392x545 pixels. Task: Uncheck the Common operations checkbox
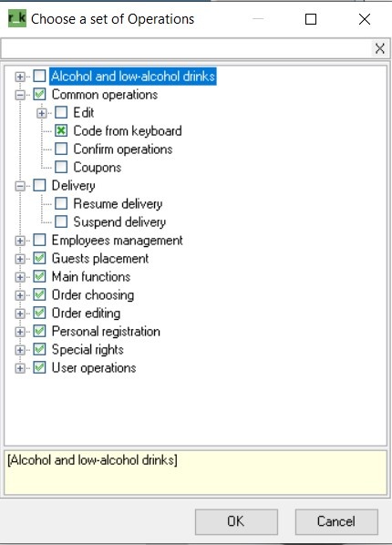point(39,94)
